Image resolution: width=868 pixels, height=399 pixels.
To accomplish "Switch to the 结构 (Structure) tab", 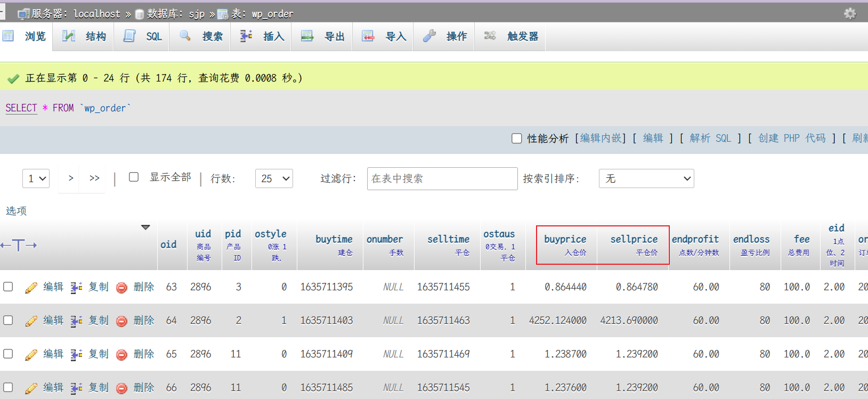I will click(x=84, y=36).
